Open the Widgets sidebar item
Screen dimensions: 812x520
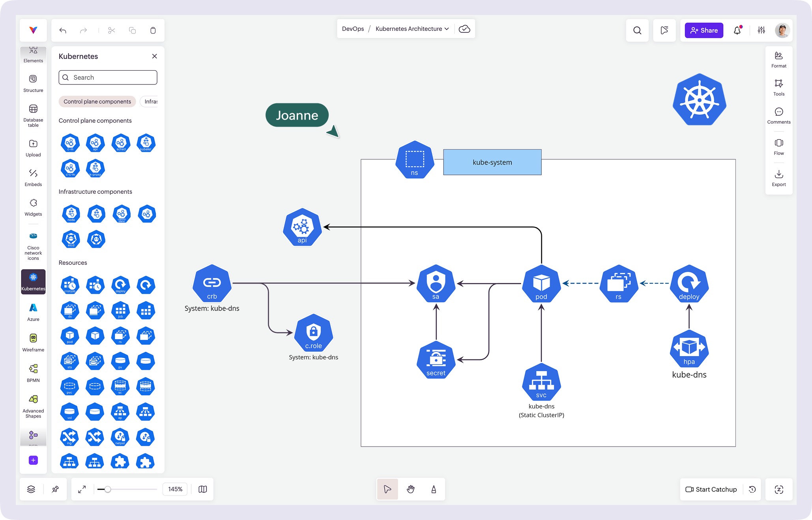tap(33, 207)
